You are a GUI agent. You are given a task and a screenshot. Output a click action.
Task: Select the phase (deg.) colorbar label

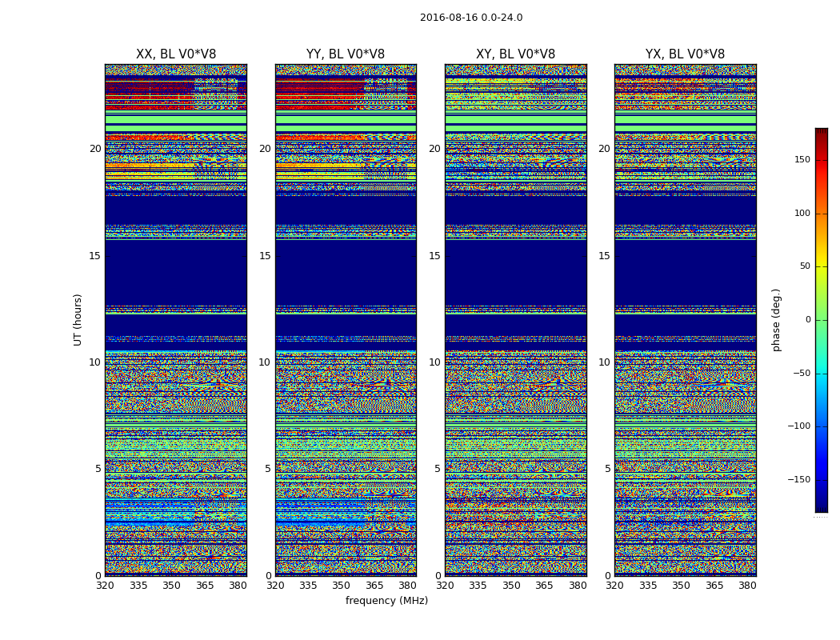click(x=776, y=319)
